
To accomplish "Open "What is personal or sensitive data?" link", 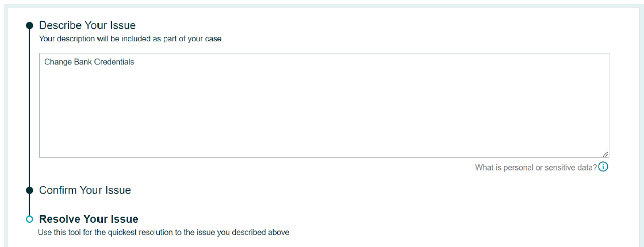I will (x=536, y=168).
